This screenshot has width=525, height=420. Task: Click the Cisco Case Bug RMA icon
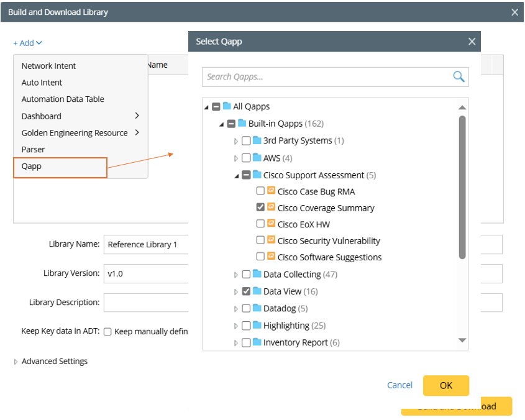point(271,191)
